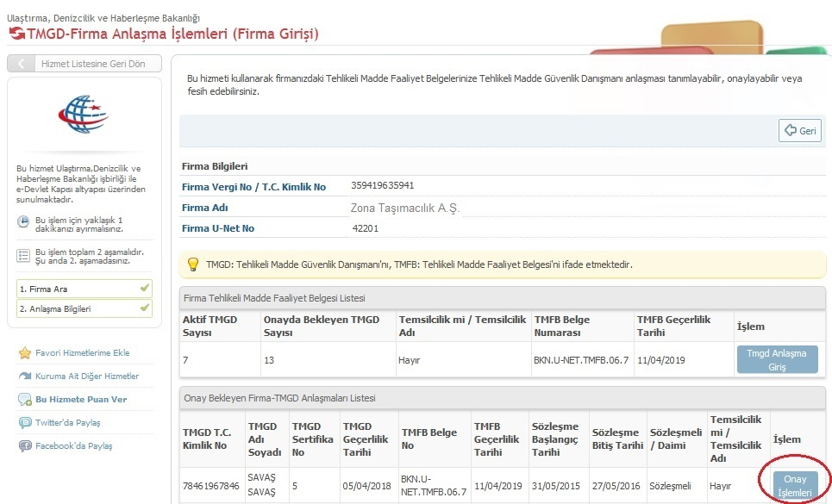Open Onay İşlemleri button for SAVAŞ SAVAŞ
The height and width of the screenshot is (504, 832).
[795, 485]
